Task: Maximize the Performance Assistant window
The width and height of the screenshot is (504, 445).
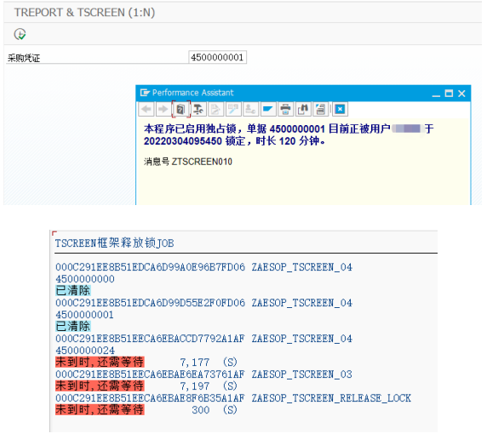Action: click(x=449, y=94)
